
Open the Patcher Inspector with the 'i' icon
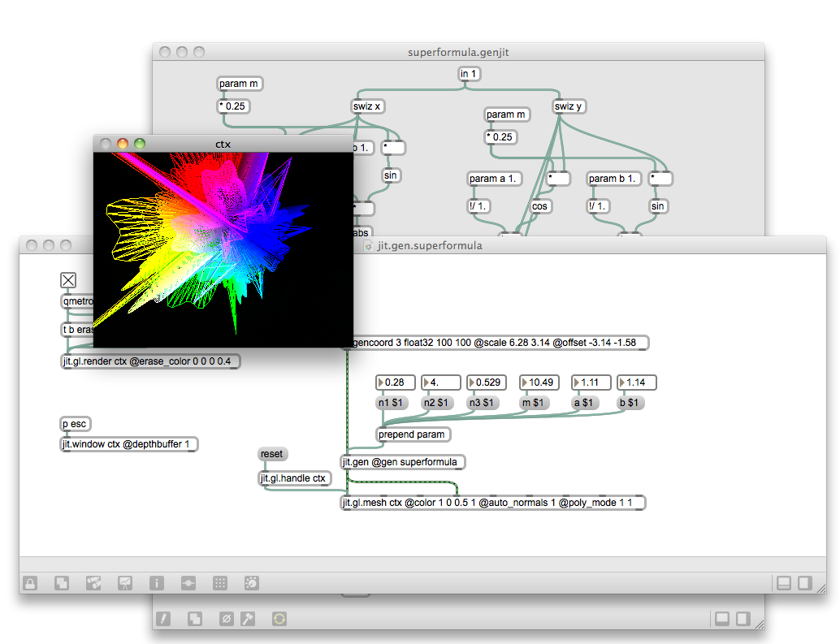156,583
